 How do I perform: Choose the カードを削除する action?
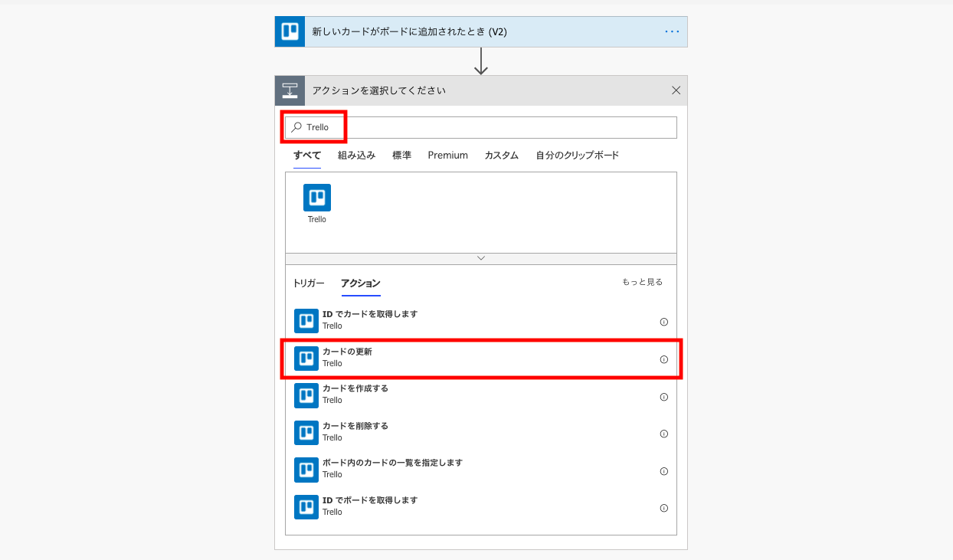point(481,432)
